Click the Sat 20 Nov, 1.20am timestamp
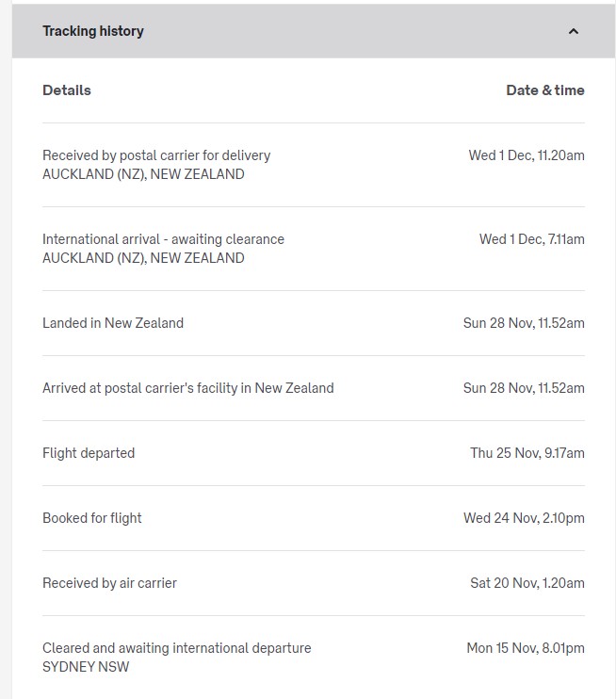The width and height of the screenshot is (616, 699). click(x=527, y=583)
